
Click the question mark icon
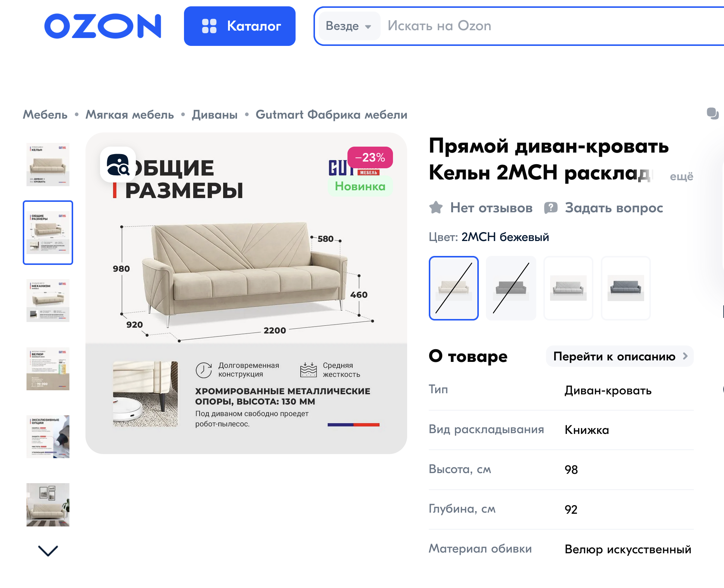click(550, 208)
